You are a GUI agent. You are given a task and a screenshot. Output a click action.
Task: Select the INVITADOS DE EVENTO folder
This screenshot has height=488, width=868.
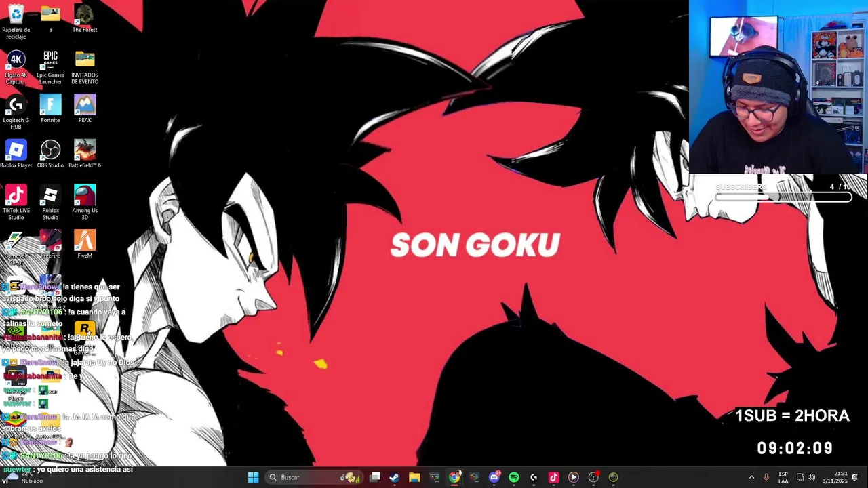pos(85,66)
